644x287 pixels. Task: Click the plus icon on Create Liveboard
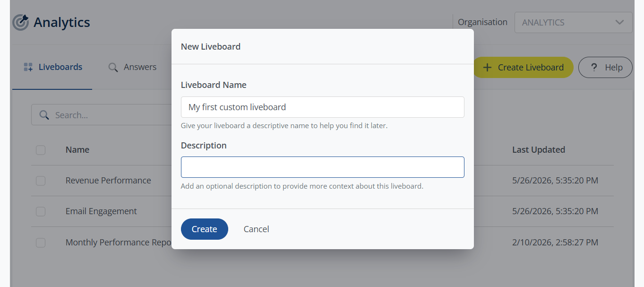[x=487, y=68]
